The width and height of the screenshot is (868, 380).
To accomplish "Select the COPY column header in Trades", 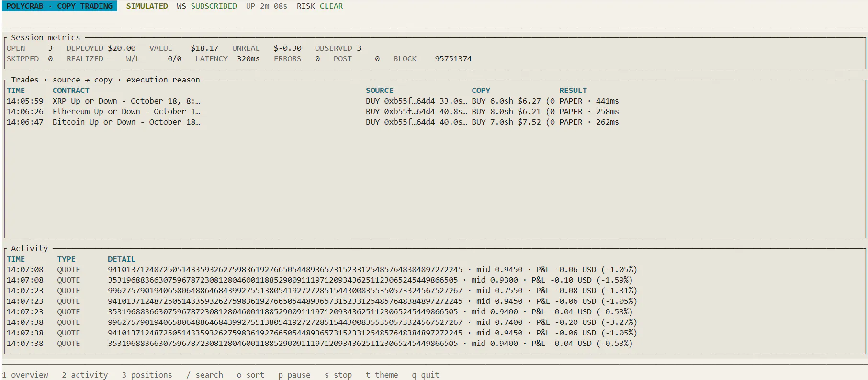I will point(481,91).
